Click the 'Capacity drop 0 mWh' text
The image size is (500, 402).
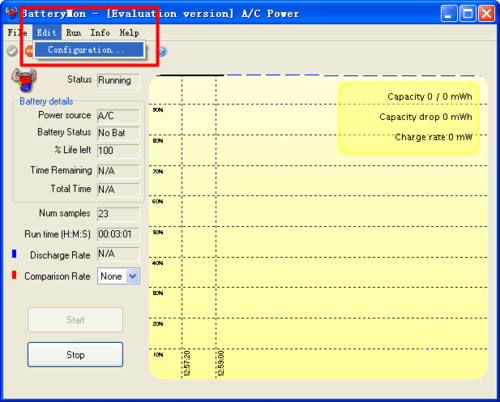click(x=426, y=117)
